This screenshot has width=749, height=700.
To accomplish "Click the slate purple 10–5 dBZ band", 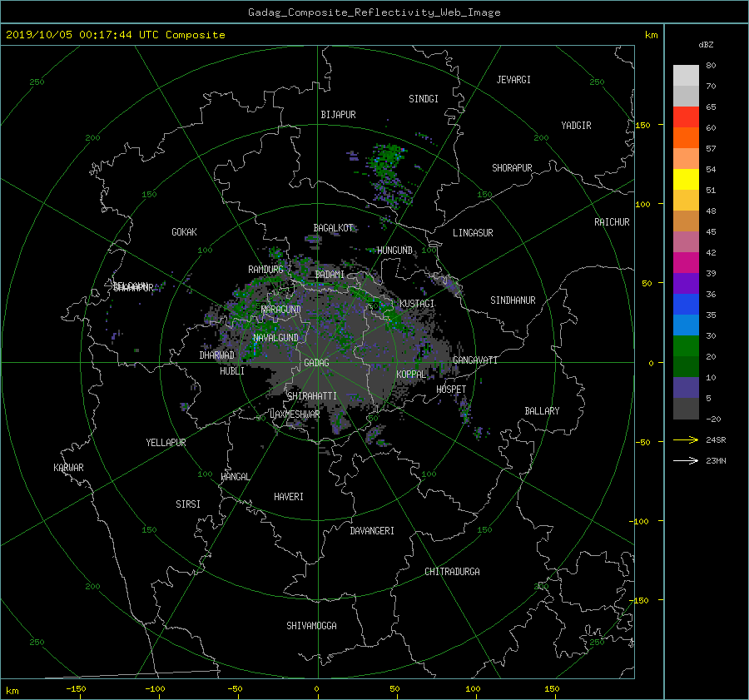I will pos(686,388).
